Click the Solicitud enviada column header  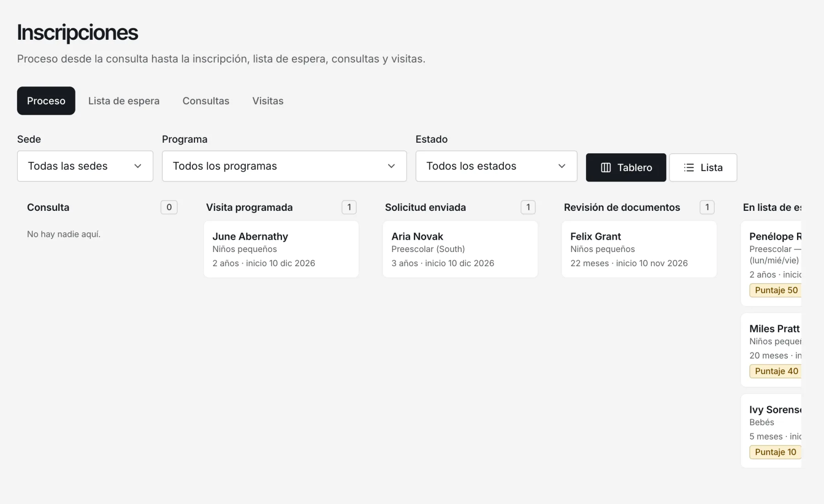[x=425, y=207]
